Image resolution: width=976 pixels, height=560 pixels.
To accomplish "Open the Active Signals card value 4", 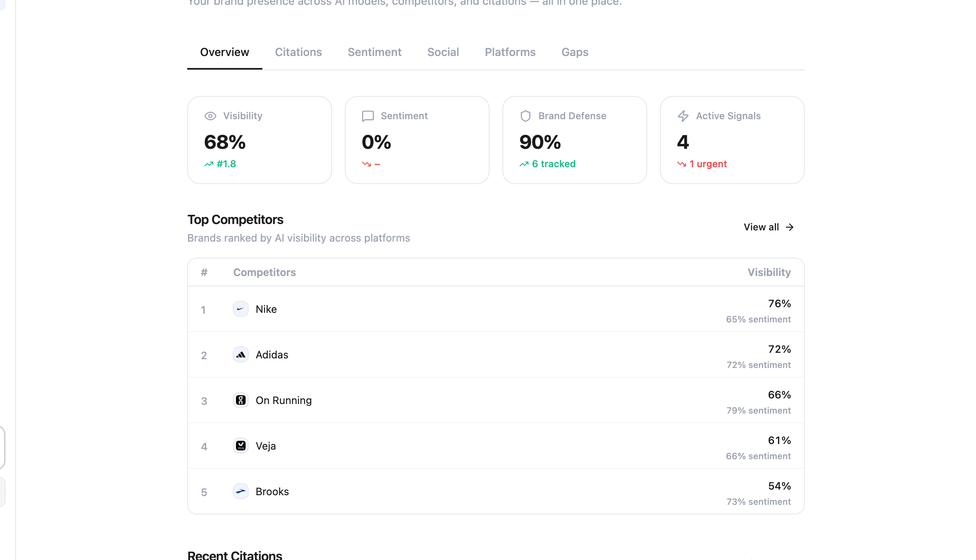I will point(732,140).
